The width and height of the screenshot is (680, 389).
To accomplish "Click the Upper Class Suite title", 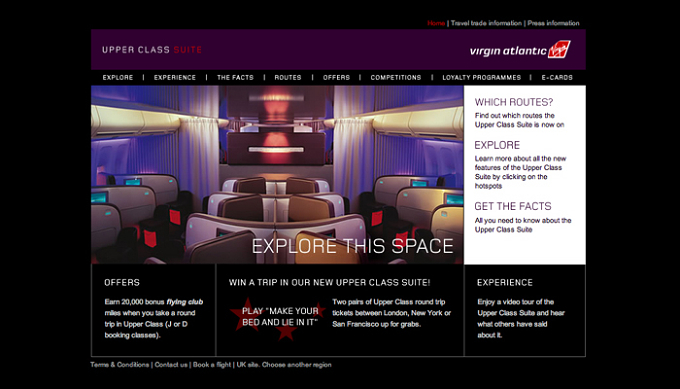I will click(x=152, y=50).
